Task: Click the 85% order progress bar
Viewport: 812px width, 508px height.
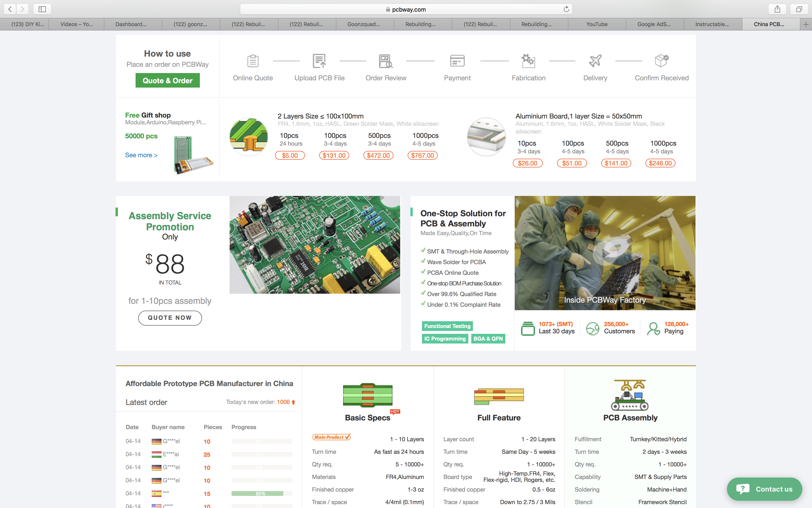Action: pyautogui.click(x=261, y=493)
